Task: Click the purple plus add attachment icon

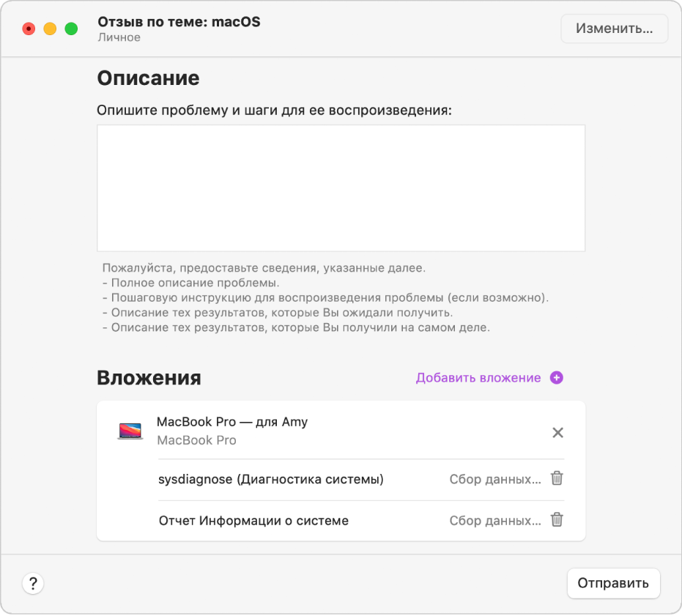Action: (556, 378)
